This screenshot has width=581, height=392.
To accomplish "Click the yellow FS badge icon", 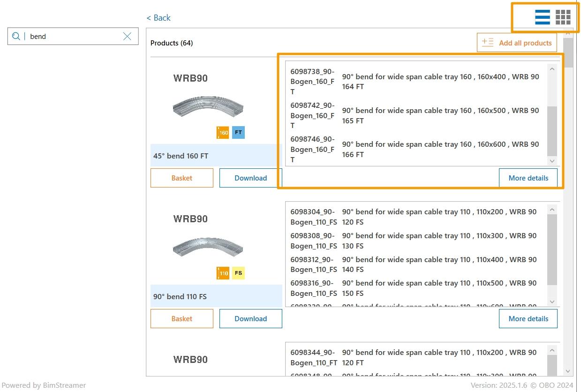I will pos(238,273).
